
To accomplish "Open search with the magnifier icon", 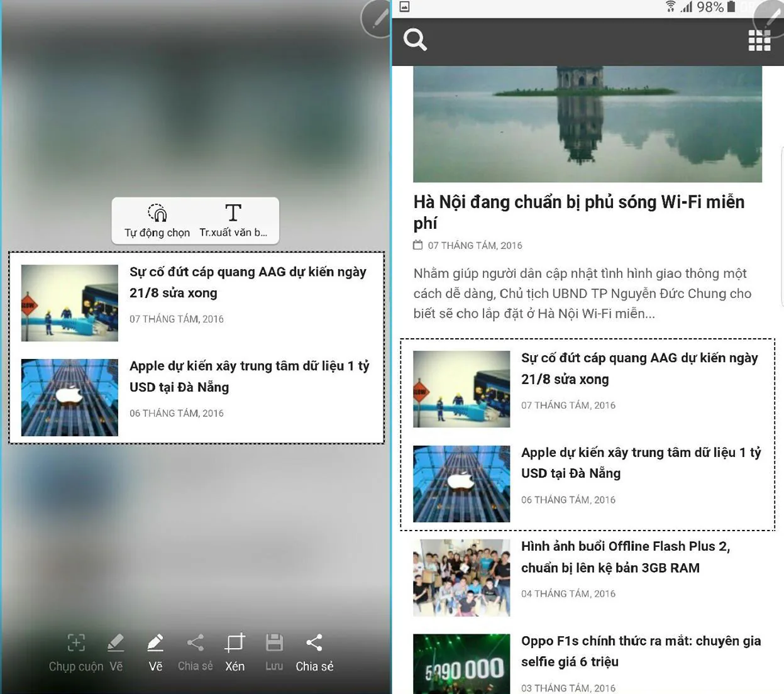I will point(415,40).
